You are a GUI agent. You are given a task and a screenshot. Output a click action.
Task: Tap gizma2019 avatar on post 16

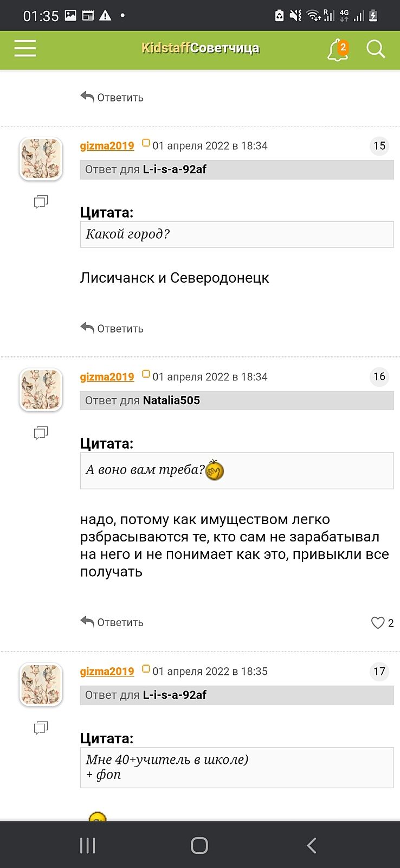tap(41, 390)
